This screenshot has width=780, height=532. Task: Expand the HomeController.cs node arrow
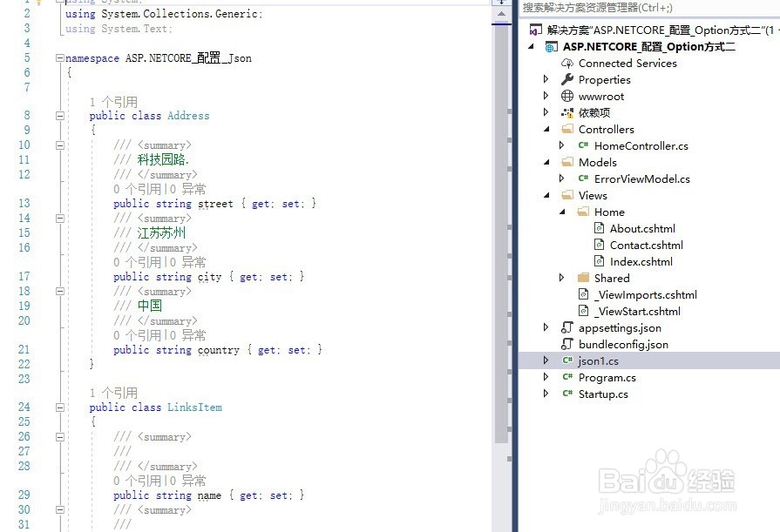(561, 145)
